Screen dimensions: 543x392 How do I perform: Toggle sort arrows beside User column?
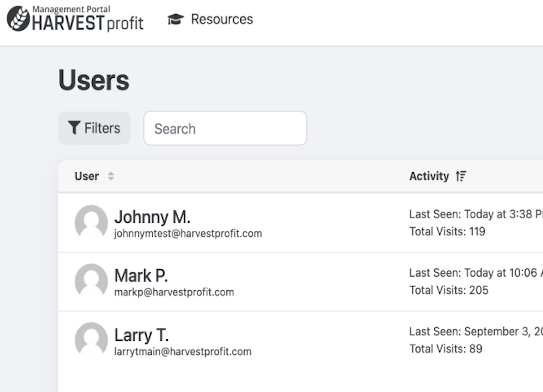pos(111,176)
